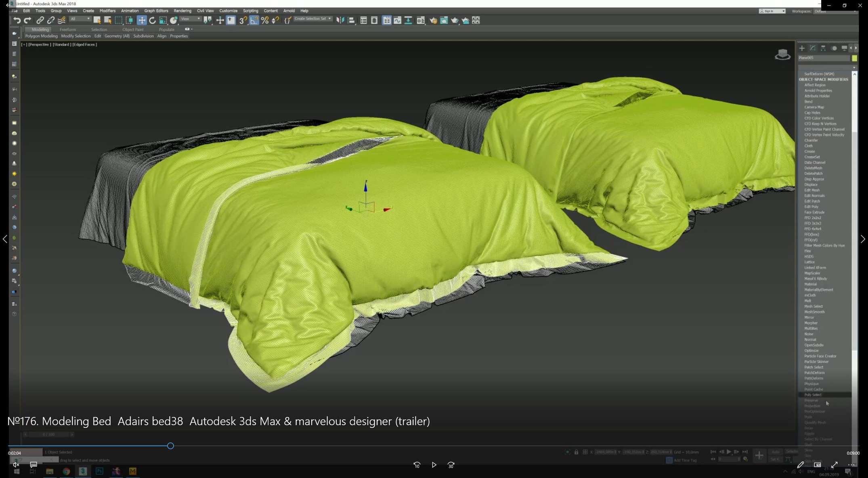Screen dimensions: 868x478
Task: Choose the MeshSmooth modifier from the list
Action: [814, 312]
